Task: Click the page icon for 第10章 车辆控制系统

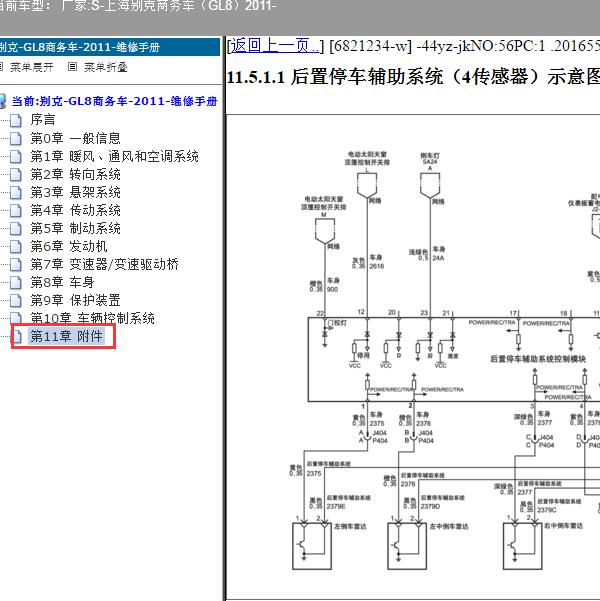Action: 16,318
